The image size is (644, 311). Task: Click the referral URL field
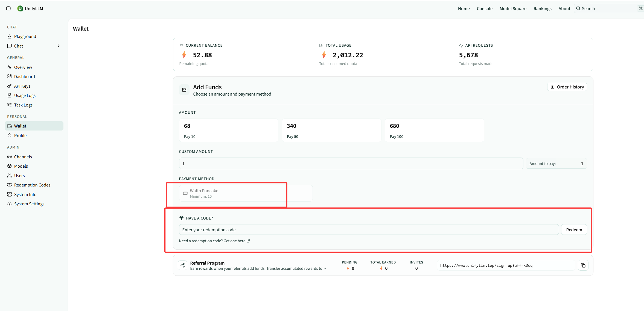[506, 265]
